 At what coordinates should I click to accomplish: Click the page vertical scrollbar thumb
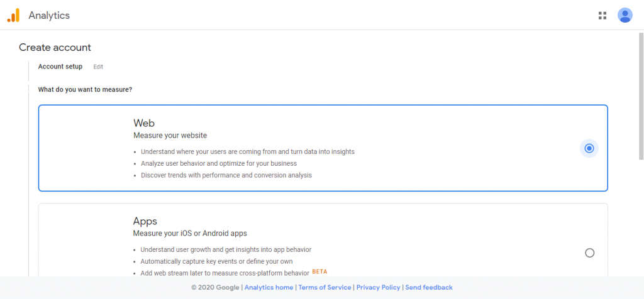coord(641,96)
